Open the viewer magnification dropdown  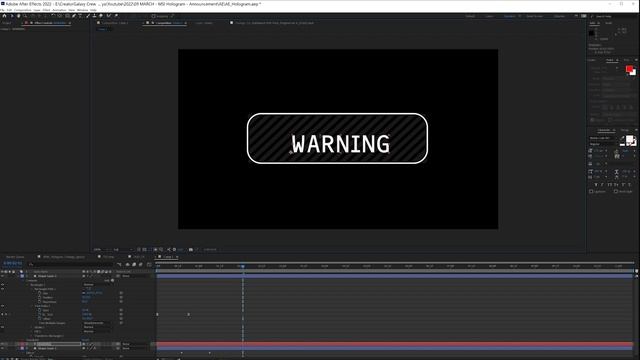point(101,249)
